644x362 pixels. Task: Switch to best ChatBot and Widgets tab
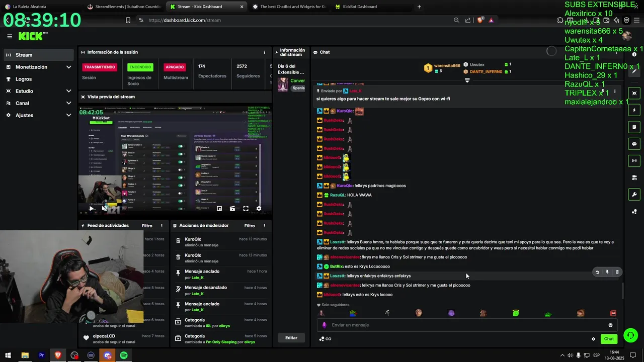click(x=289, y=7)
